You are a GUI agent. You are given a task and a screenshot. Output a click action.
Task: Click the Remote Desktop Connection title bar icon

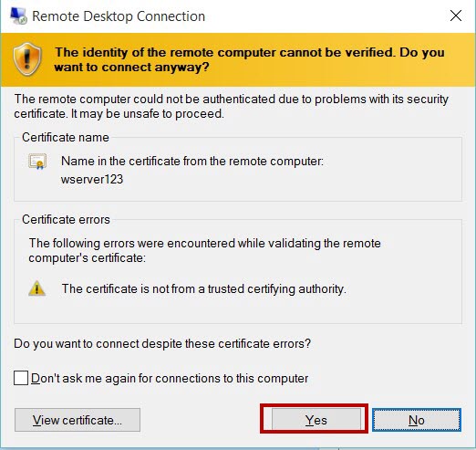(18, 16)
